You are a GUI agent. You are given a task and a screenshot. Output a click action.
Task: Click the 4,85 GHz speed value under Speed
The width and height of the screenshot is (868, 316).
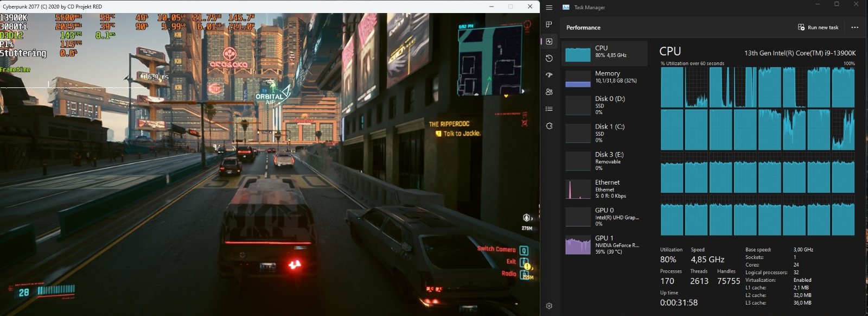coord(707,260)
